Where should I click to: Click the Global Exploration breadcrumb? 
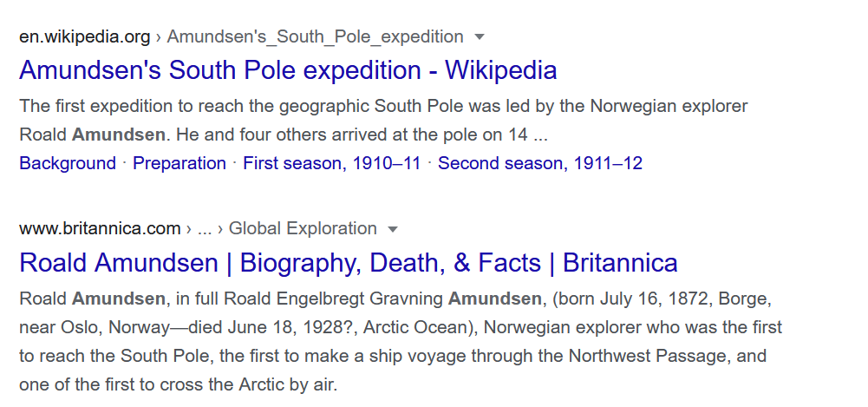303,229
